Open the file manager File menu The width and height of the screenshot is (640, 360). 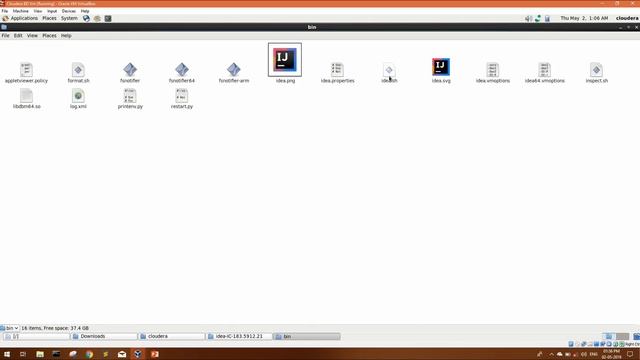[x=5, y=36]
